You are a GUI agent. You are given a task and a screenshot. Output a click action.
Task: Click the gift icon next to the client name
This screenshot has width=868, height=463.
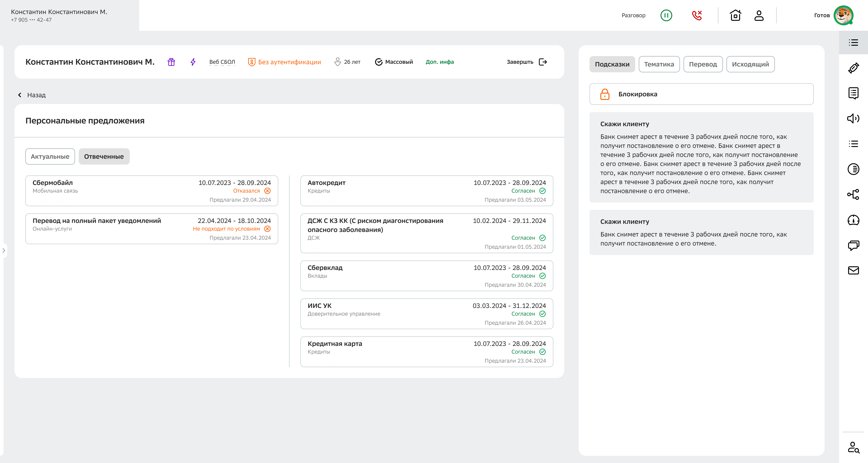pyautogui.click(x=171, y=62)
